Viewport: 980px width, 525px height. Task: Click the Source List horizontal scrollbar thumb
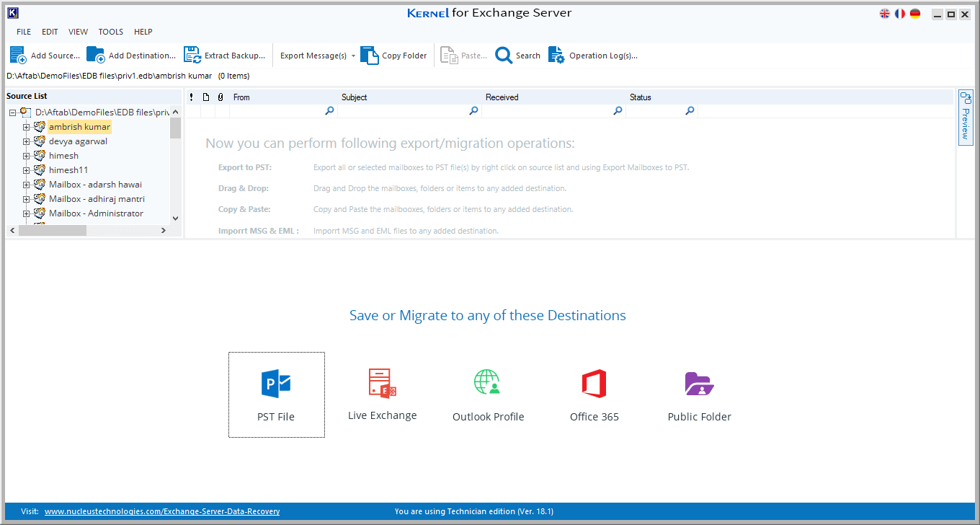[x=53, y=230]
